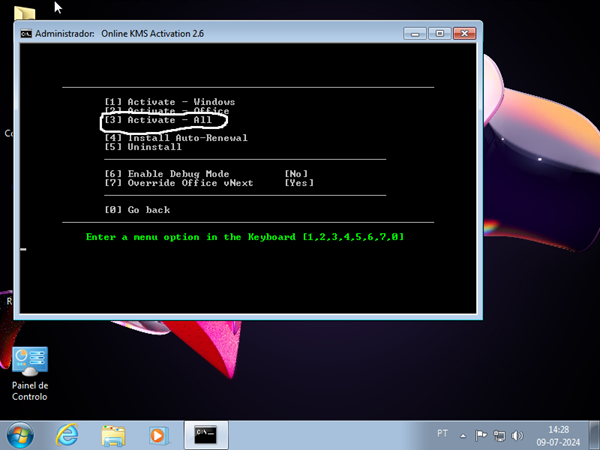The height and width of the screenshot is (450, 600).
Task: Click the '[0] Go back' line
Action: (137, 210)
